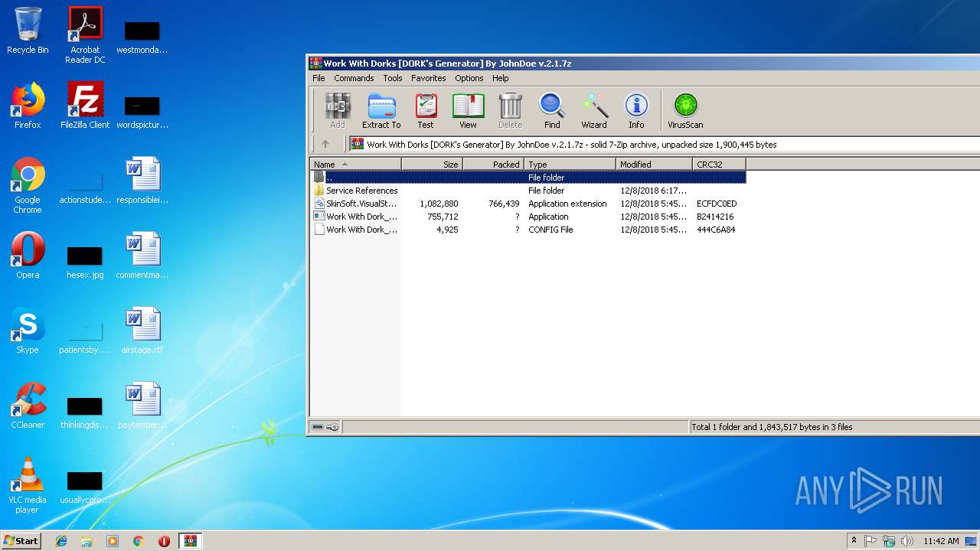This screenshot has height=551, width=980.
Task: Select the responsiblei... Word document on desktop
Action: tap(142, 181)
